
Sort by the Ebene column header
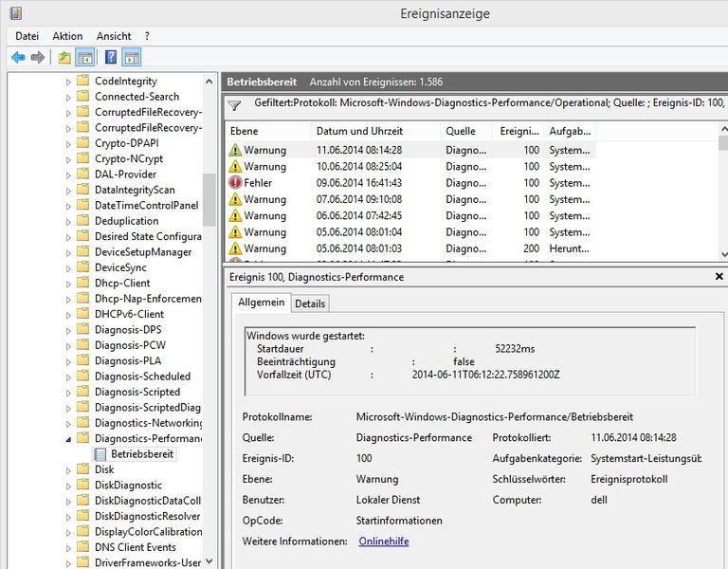click(x=267, y=131)
